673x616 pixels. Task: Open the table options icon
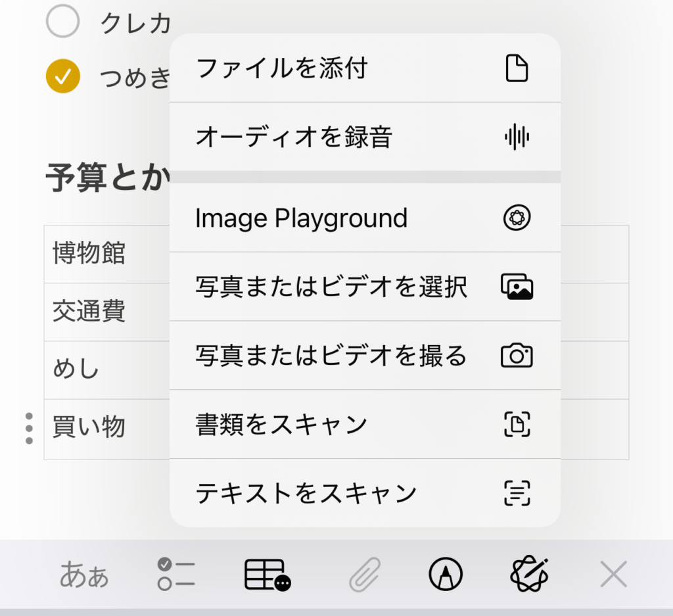point(267,575)
